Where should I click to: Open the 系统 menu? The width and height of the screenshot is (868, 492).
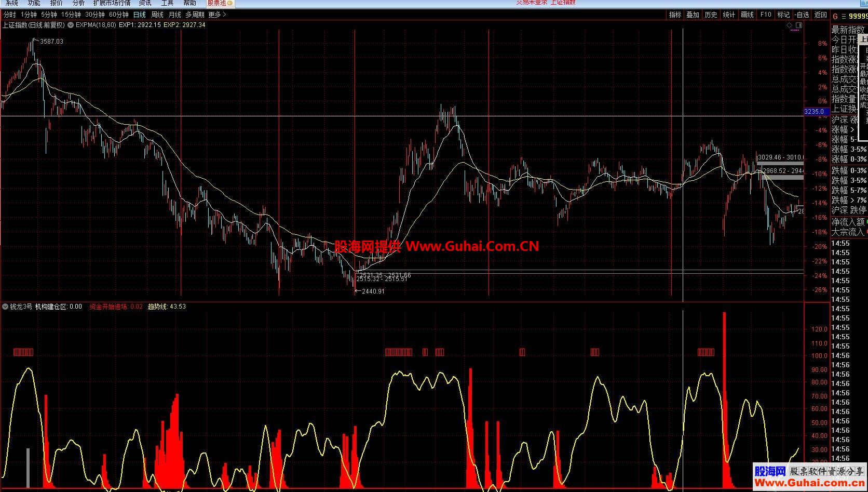(x=11, y=3)
